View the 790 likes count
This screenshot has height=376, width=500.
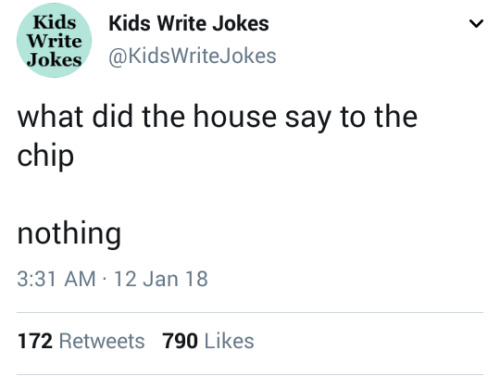[x=180, y=341]
